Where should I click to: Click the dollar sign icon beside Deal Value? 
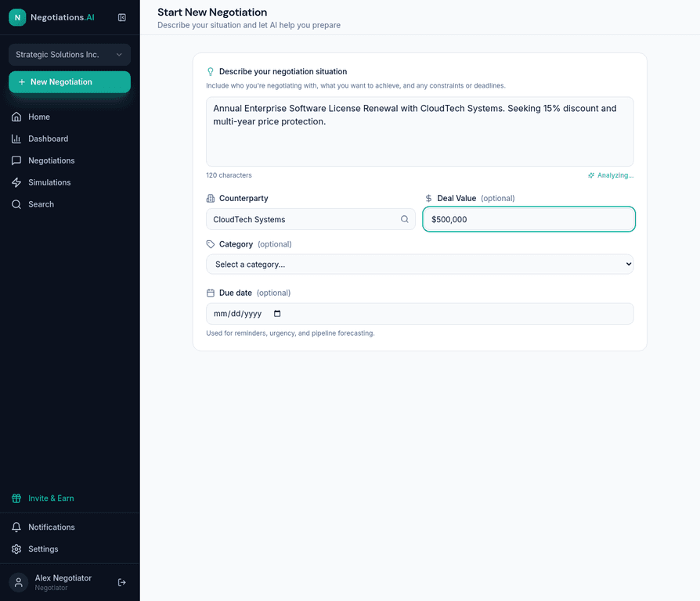coord(428,198)
